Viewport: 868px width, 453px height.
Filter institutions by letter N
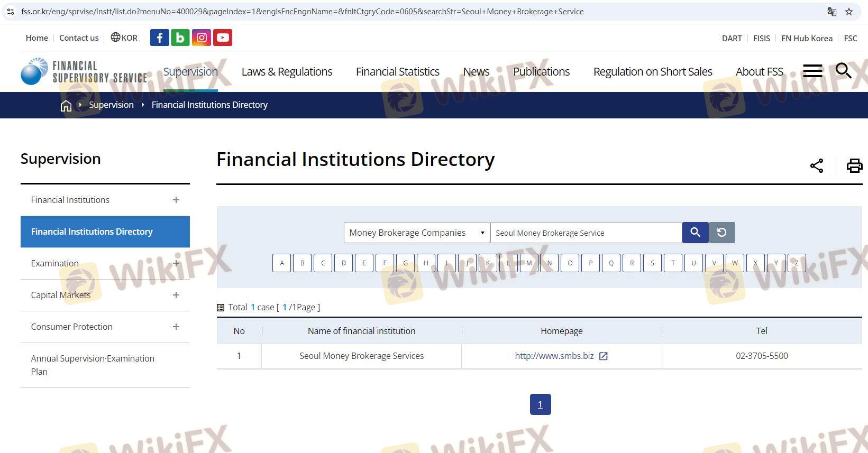pyautogui.click(x=550, y=263)
